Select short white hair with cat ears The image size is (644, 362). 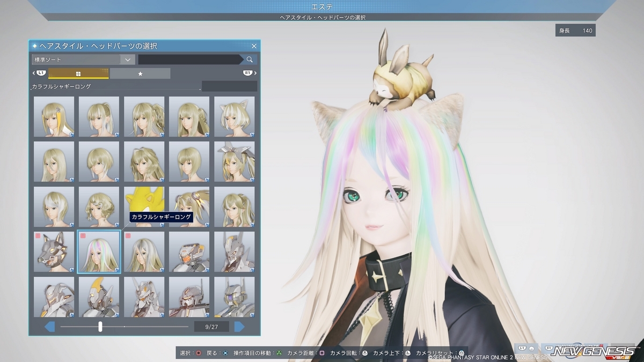[x=235, y=117]
